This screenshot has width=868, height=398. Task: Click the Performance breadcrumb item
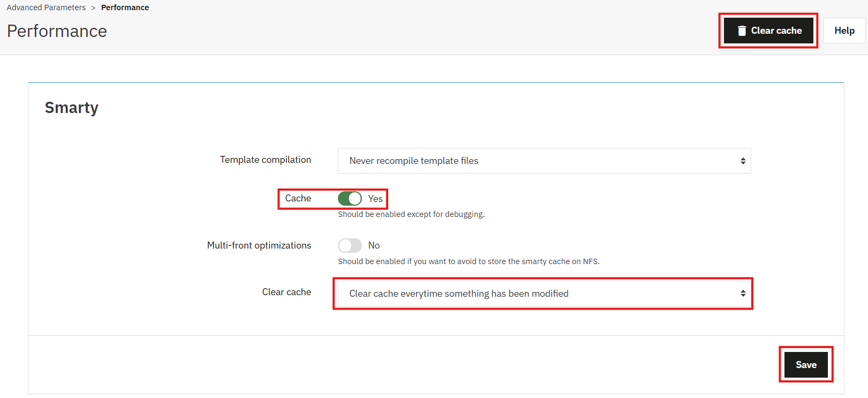coord(125,7)
